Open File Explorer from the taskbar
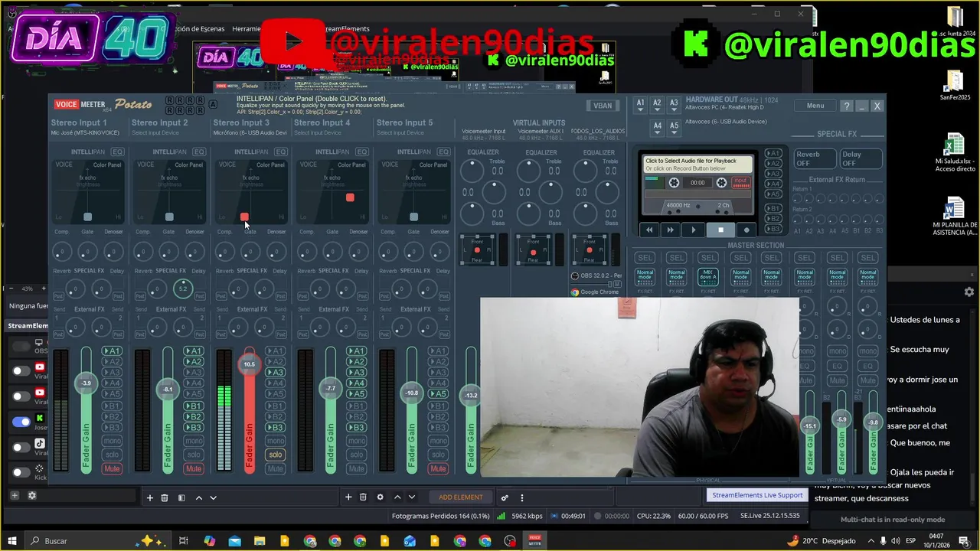 click(x=260, y=541)
